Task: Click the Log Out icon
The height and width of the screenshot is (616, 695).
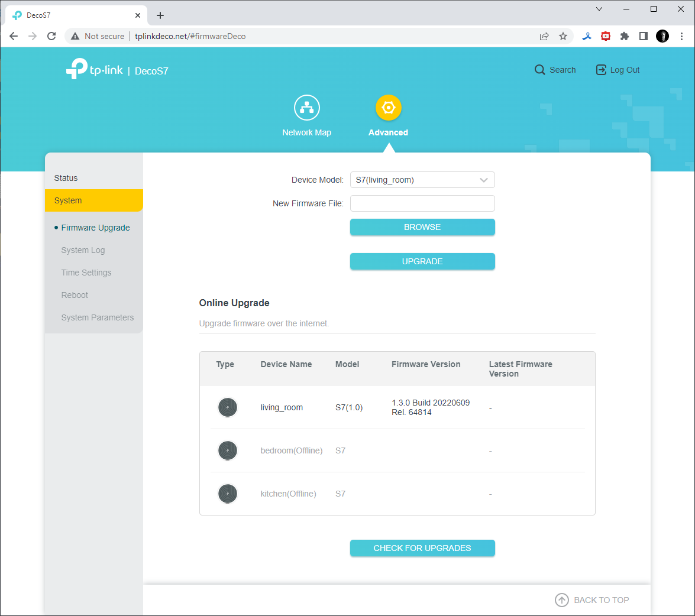Action: coord(600,70)
